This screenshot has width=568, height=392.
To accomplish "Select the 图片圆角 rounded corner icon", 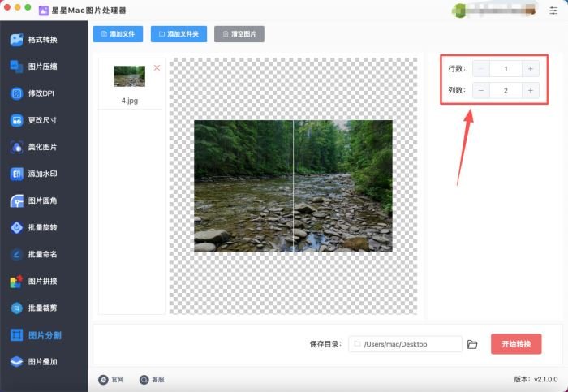I will point(17,200).
